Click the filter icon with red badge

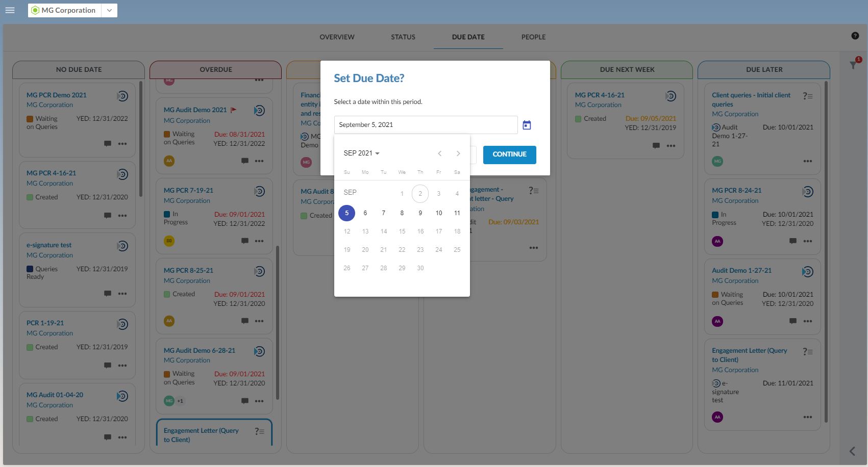pos(853,65)
